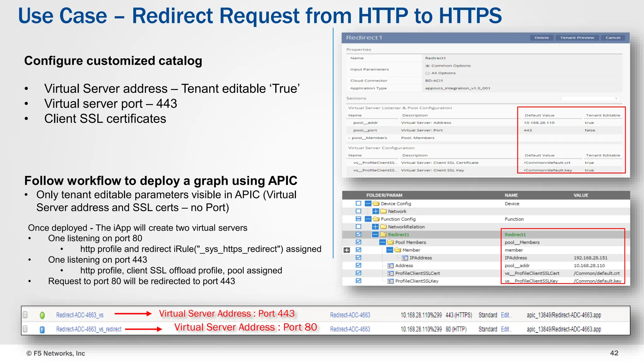Click the NAME column header
This screenshot has width=644, height=362.
[x=511, y=195]
